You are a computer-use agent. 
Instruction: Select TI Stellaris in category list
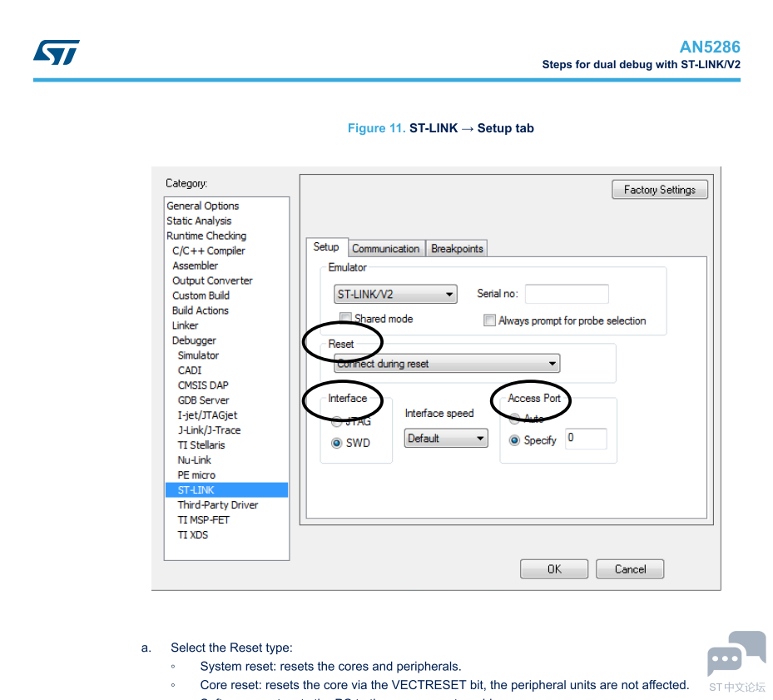[201, 445]
